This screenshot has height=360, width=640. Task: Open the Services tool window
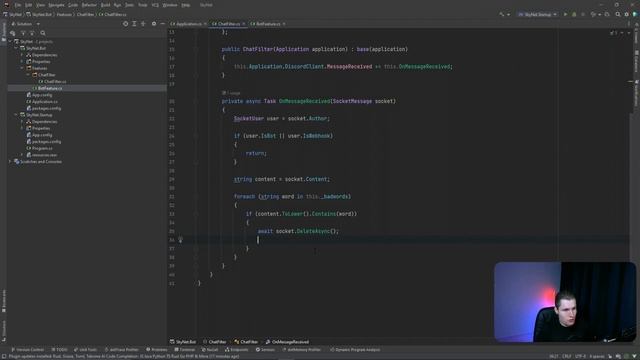point(265,349)
